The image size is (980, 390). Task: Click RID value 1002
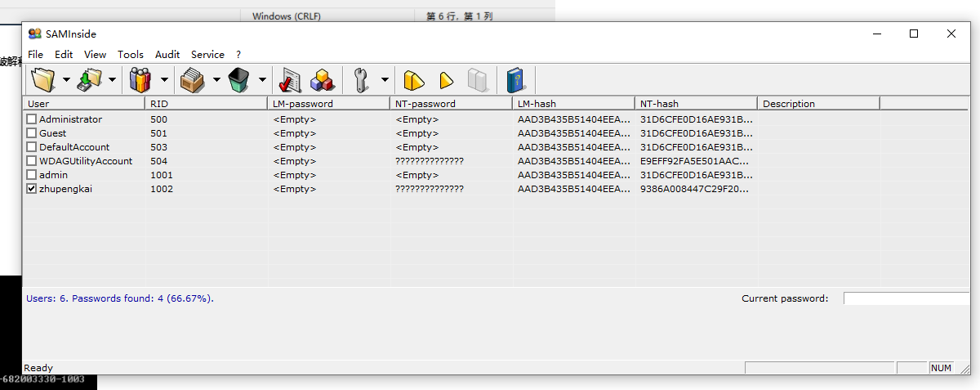162,189
